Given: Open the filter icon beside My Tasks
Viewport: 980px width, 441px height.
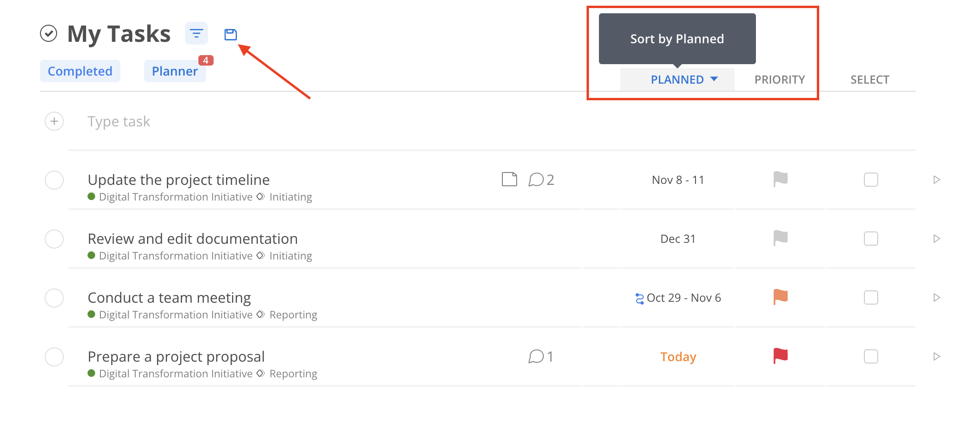Looking at the screenshot, I should 196,34.
